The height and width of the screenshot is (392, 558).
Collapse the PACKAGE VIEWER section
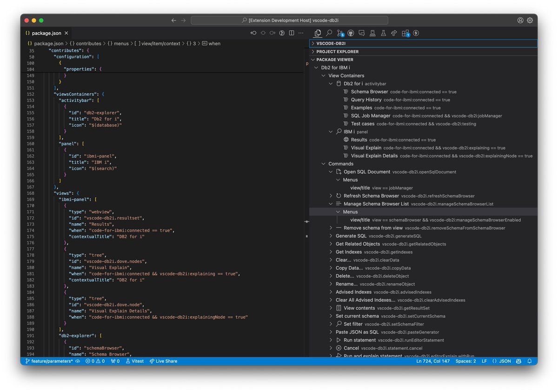(423, 60)
